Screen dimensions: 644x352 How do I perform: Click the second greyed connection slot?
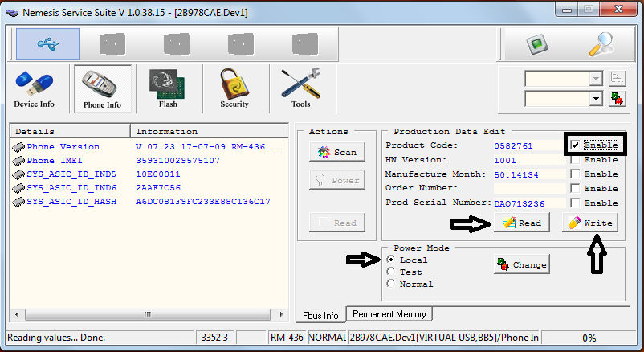(x=112, y=44)
